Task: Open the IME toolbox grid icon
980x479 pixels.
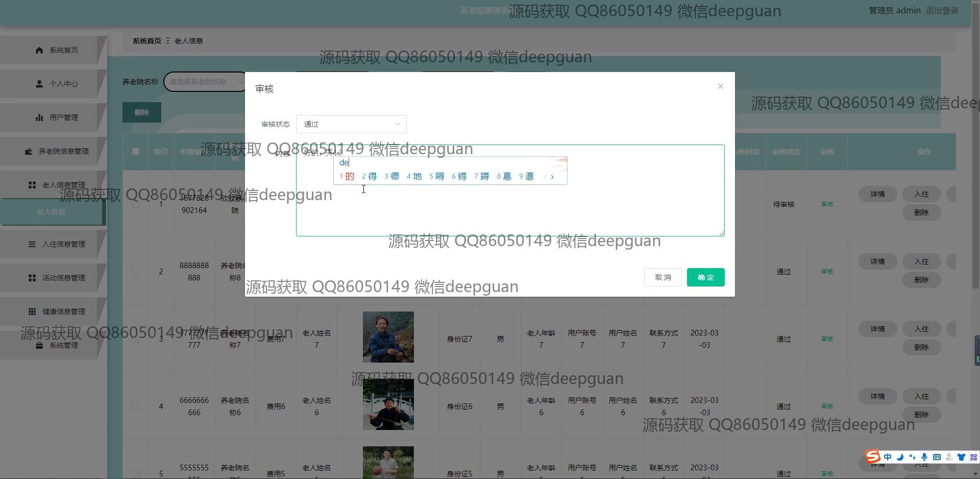Action: 973,457
